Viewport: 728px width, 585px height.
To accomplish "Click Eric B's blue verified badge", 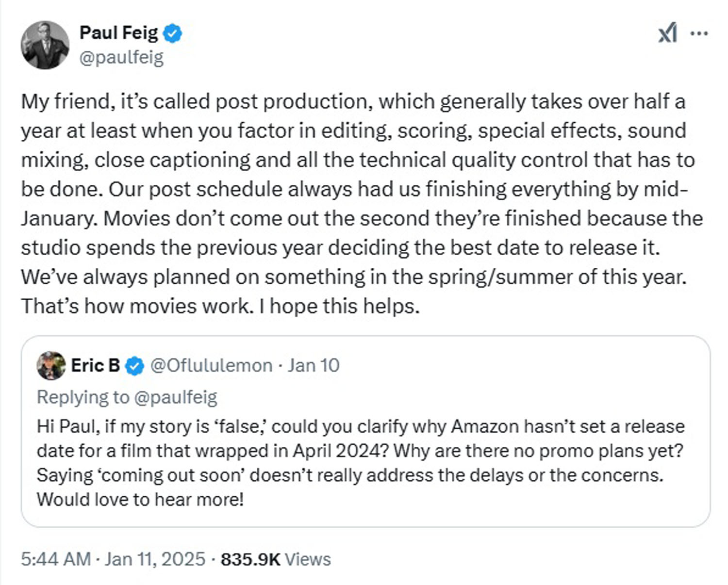I will (x=134, y=366).
